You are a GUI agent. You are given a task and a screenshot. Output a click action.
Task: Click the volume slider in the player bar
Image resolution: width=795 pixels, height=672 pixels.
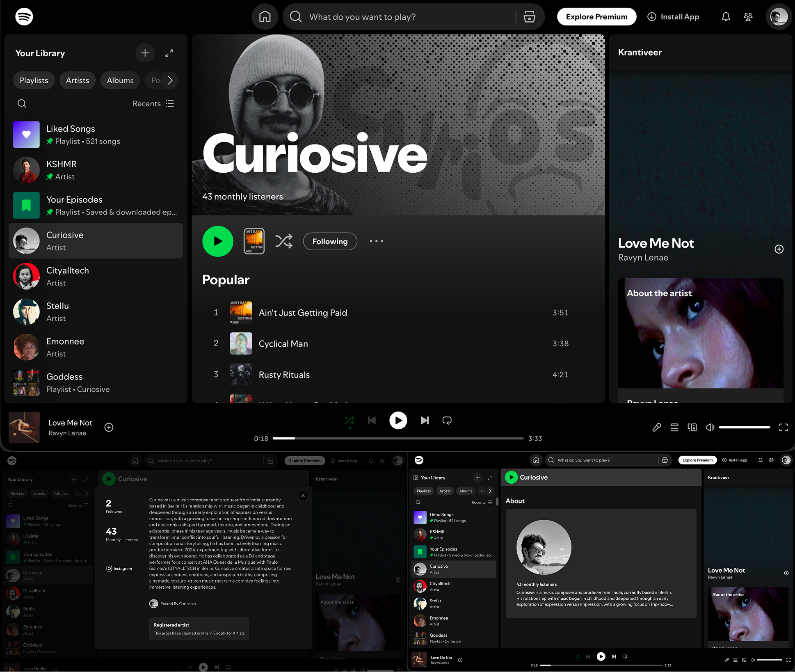744,427
